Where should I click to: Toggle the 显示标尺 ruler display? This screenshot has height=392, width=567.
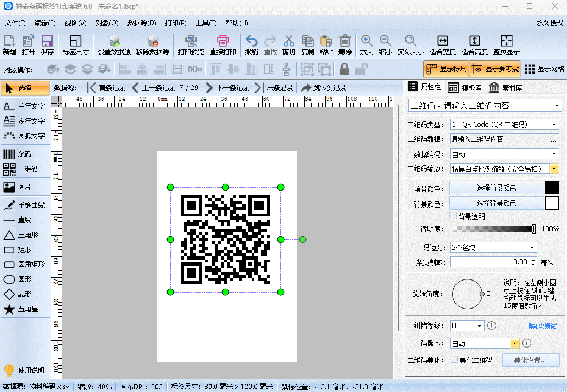446,69
